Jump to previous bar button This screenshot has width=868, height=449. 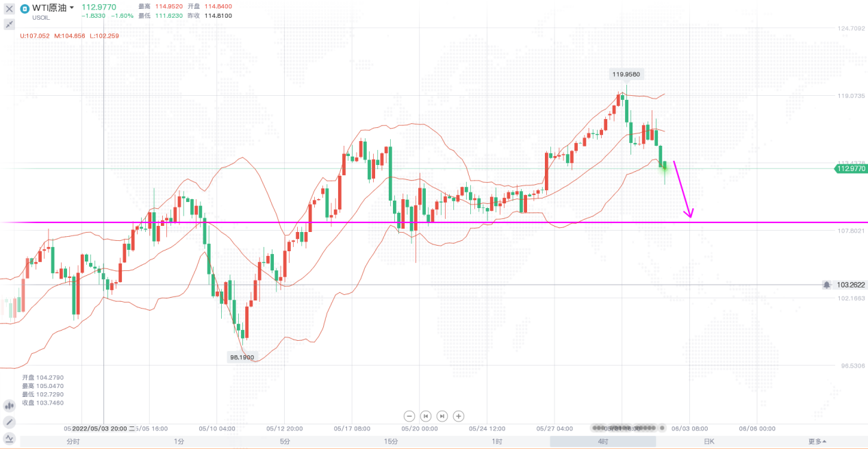tap(426, 415)
